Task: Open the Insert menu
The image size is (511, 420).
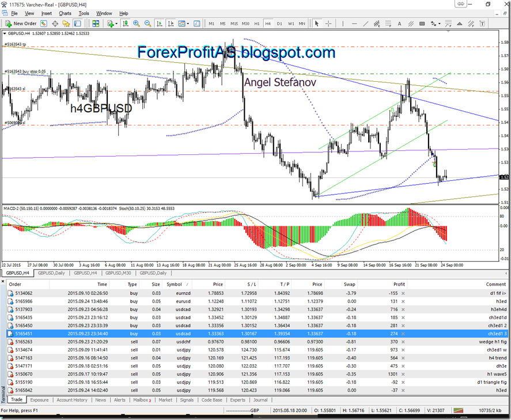Action: point(47,13)
